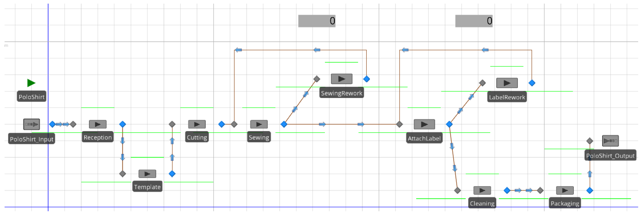Click the AttachLabel server icon
Screen dimensions: 644x218
[424, 124]
